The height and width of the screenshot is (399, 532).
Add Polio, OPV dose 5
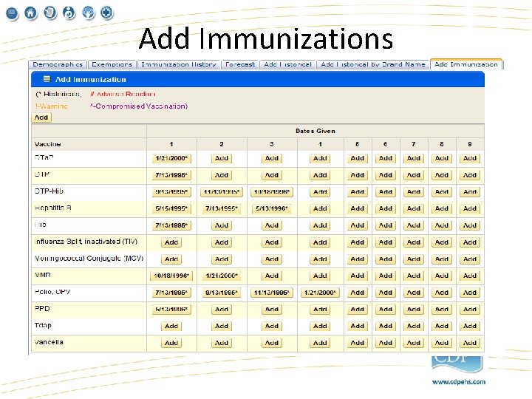coord(358,293)
